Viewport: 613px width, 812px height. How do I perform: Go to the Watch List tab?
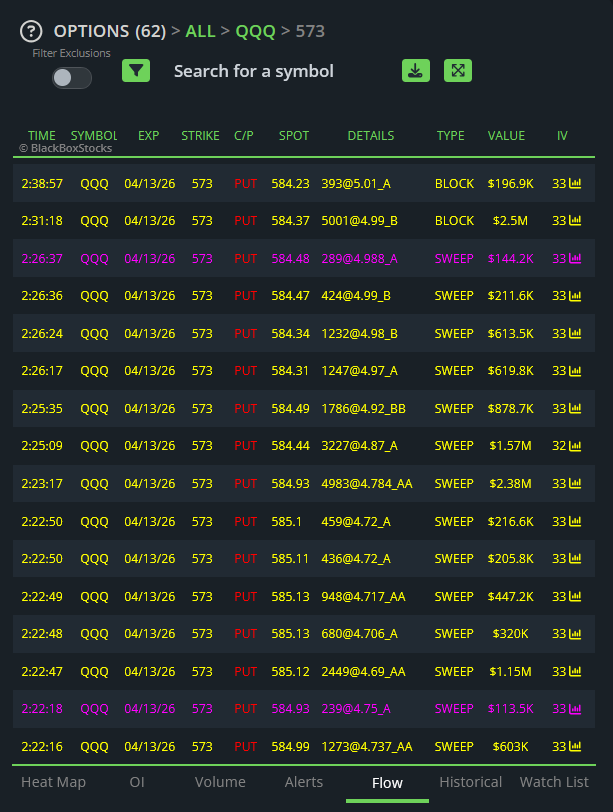(554, 782)
